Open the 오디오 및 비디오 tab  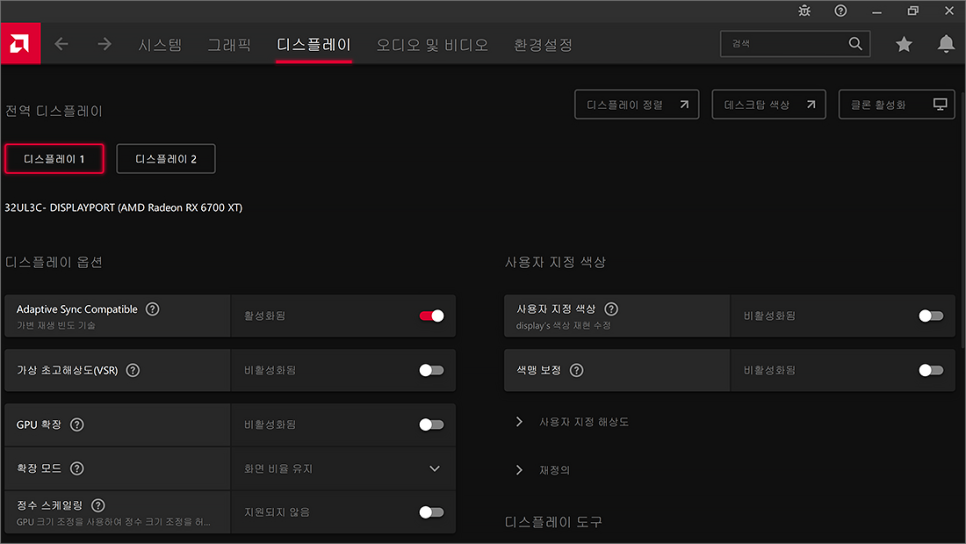pyautogui.click(x=432, y=45)
